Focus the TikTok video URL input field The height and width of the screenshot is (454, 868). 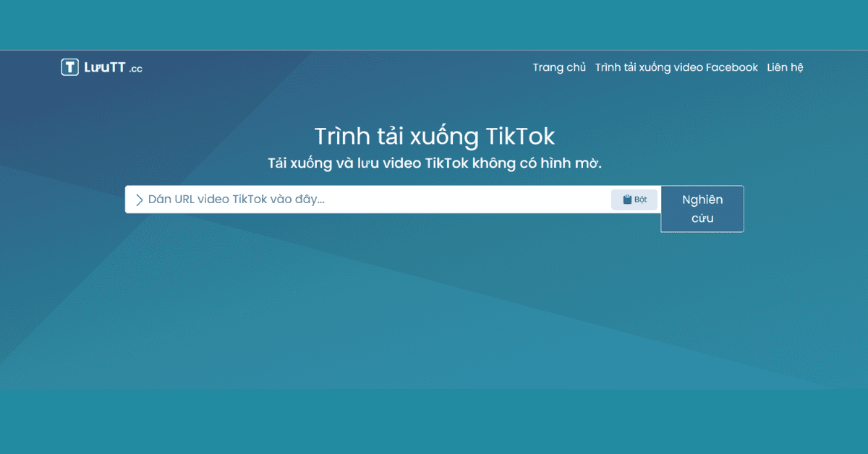(393, 200)
